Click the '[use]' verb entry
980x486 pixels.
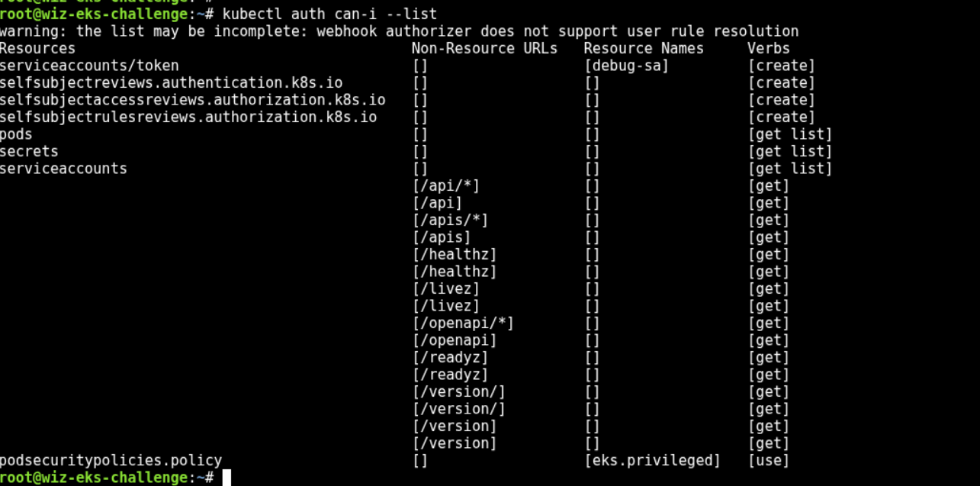(x=769, y=460)
